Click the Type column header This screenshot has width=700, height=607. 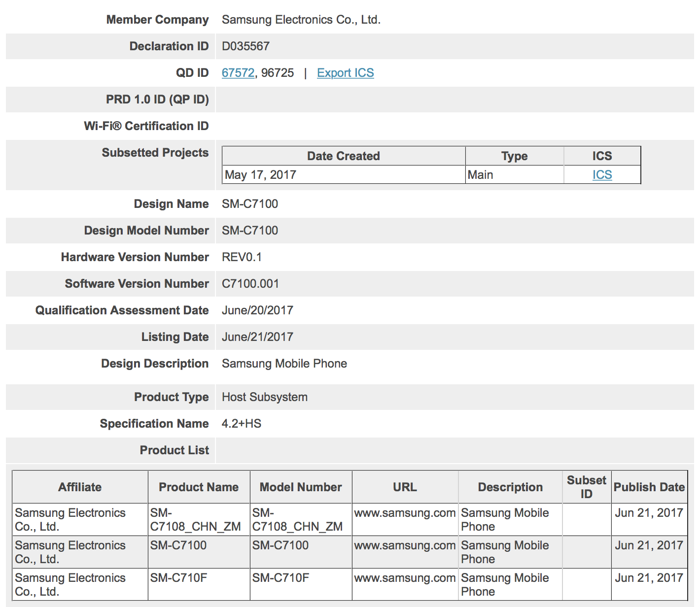point(514,156)
